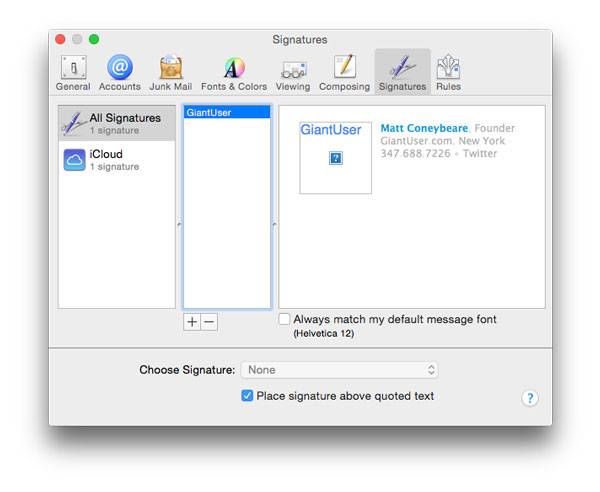Open Fonts & Colors preferences
Image resolution: width=600 pixels, height=492 pixels.
pos(234,72)
